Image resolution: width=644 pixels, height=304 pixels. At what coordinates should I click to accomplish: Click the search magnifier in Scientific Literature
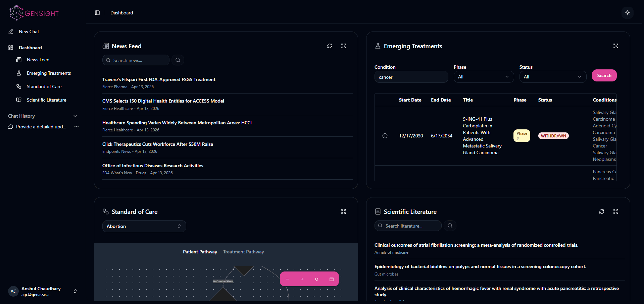pyautogui.click(x=450, y=225)
